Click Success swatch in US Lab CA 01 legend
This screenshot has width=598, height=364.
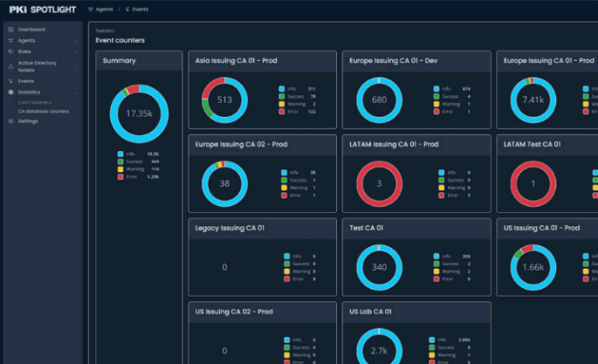432,347
